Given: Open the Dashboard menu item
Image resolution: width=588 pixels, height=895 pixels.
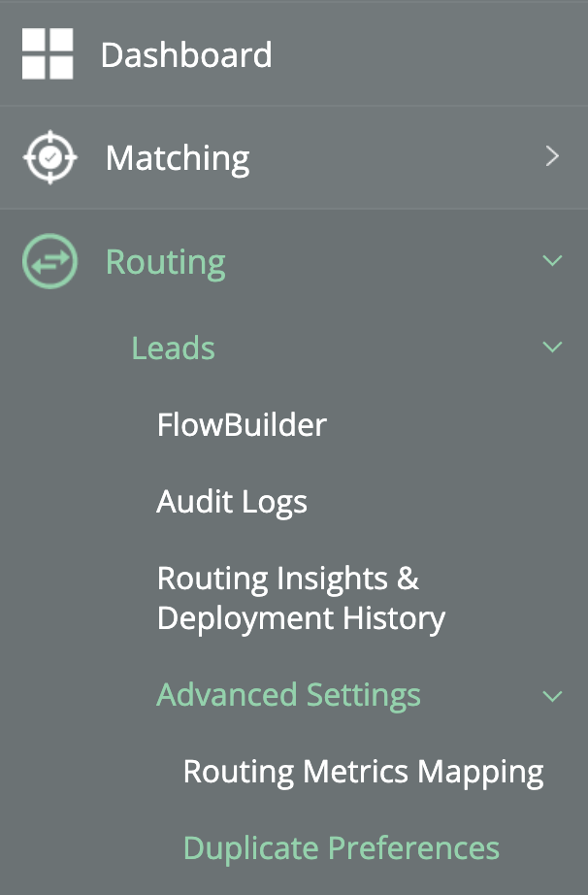Looking at the screenshot, I should tap(186, 54).
